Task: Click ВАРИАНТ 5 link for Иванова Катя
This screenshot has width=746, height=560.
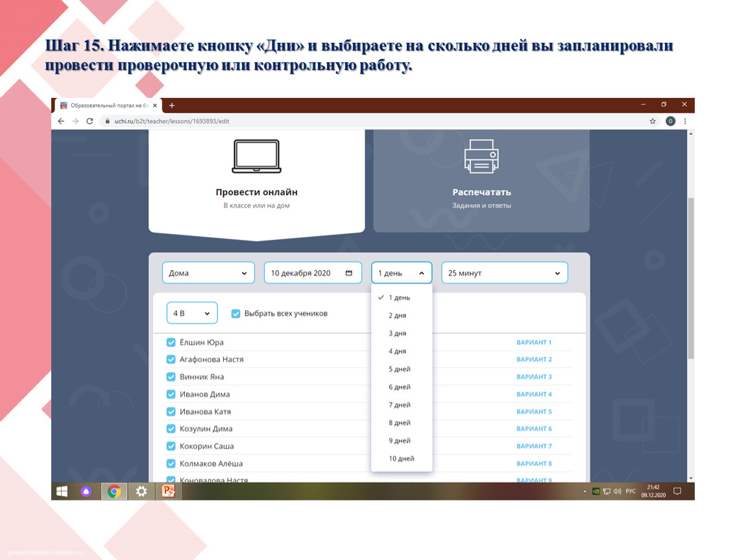Action: pos(534,412)
